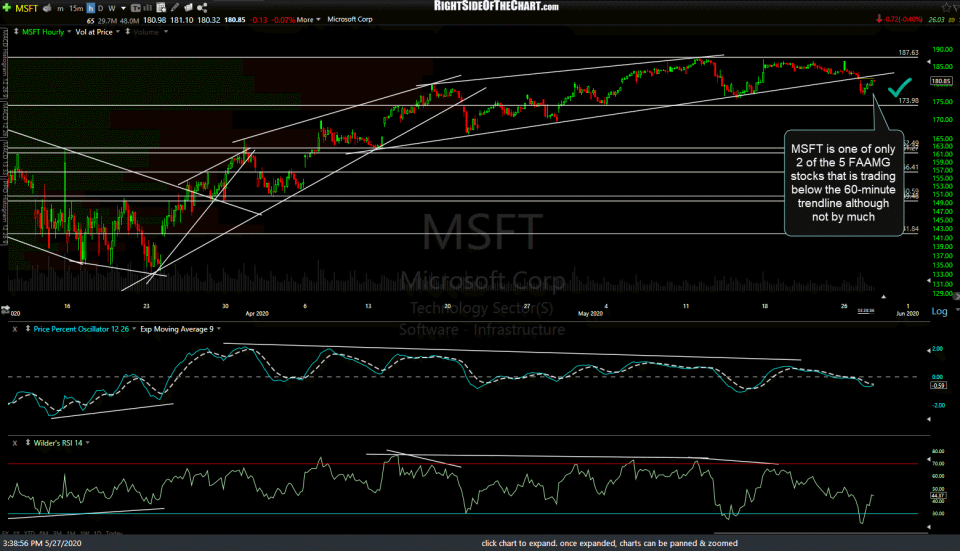Click the 173.98 price level label
960x551 pixels.
(x=909, y=100)
